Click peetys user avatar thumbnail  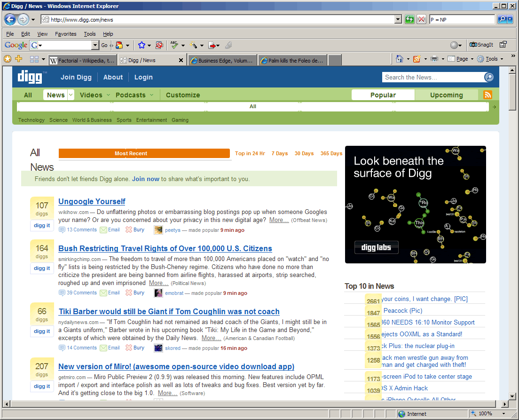pos(158,230)
